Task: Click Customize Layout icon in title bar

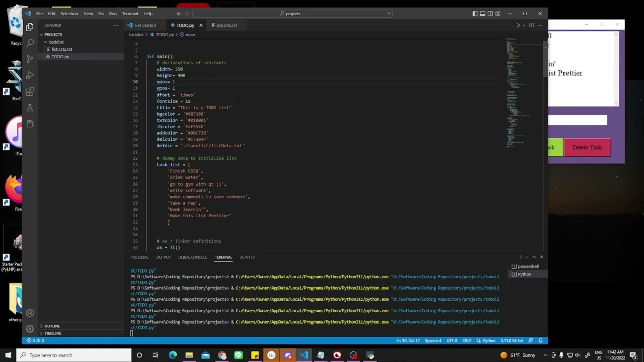Action: click(x=498, y=14)
